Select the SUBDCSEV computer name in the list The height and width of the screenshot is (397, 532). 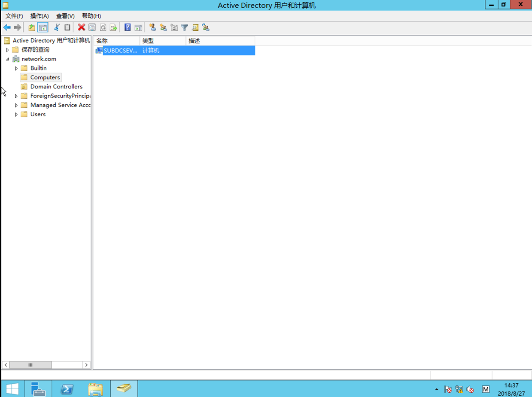(x=121, y=51)
